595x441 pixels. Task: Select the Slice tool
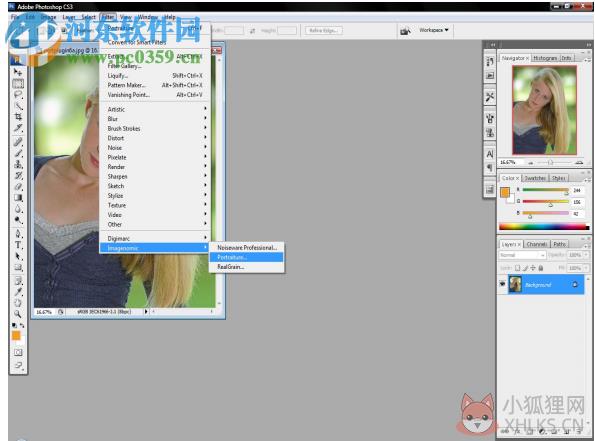click(18, 128)
